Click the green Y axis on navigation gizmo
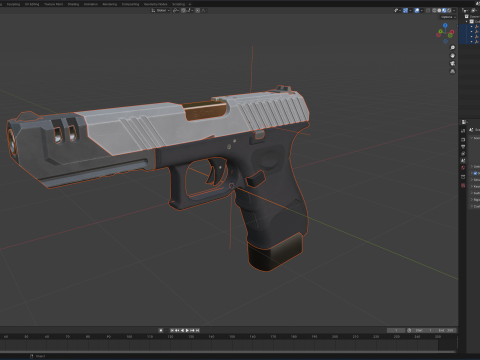 441,31
